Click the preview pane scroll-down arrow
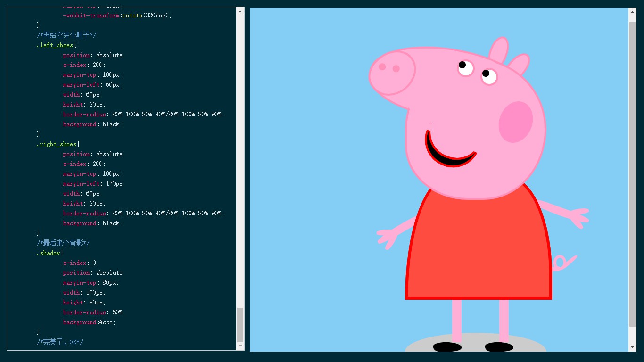Screen dimensions: 644x362 [x=633, y=347]
